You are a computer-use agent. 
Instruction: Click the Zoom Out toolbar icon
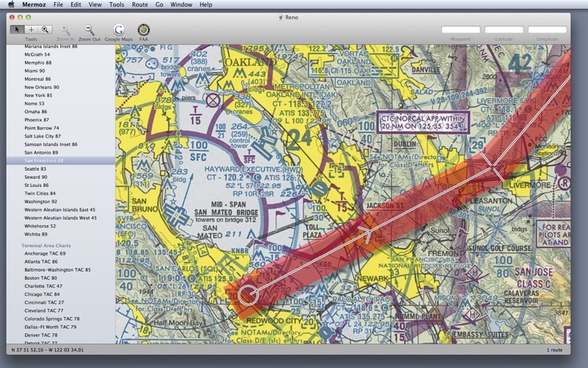click(x=89, y=30)
